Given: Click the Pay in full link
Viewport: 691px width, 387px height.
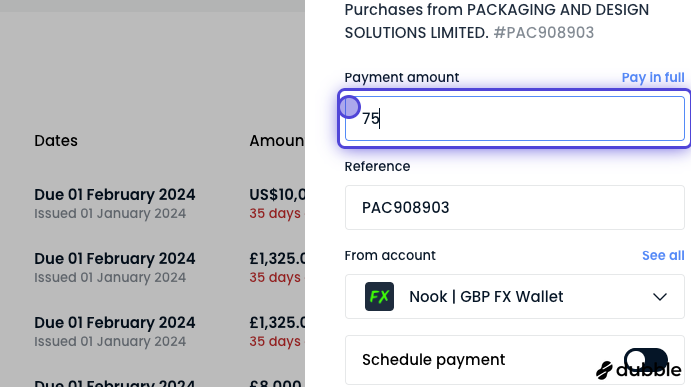Looking at the screenshot, I should pos(653,78).
